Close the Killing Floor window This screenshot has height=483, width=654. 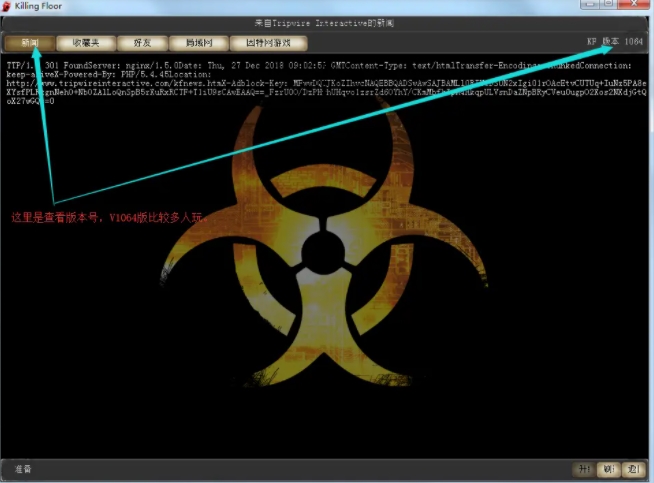[633, 4]
